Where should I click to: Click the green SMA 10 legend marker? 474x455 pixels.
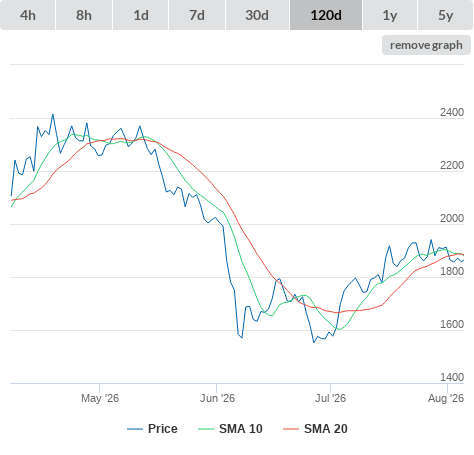(206, 429)
